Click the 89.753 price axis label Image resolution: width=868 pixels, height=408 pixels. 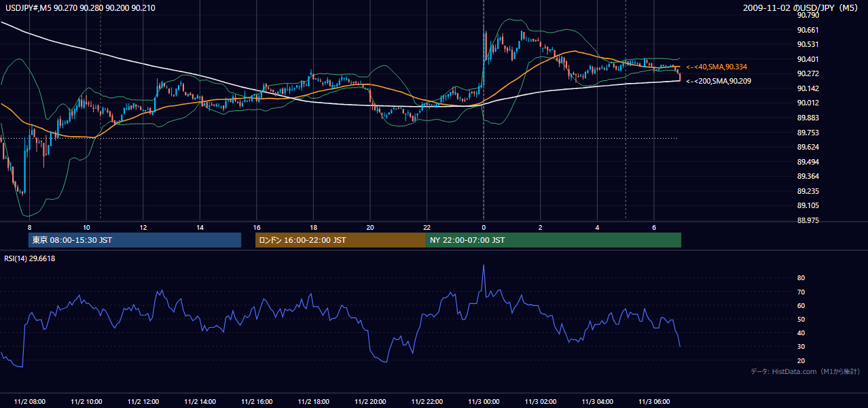pyautogui.click(x=808, y=133)
